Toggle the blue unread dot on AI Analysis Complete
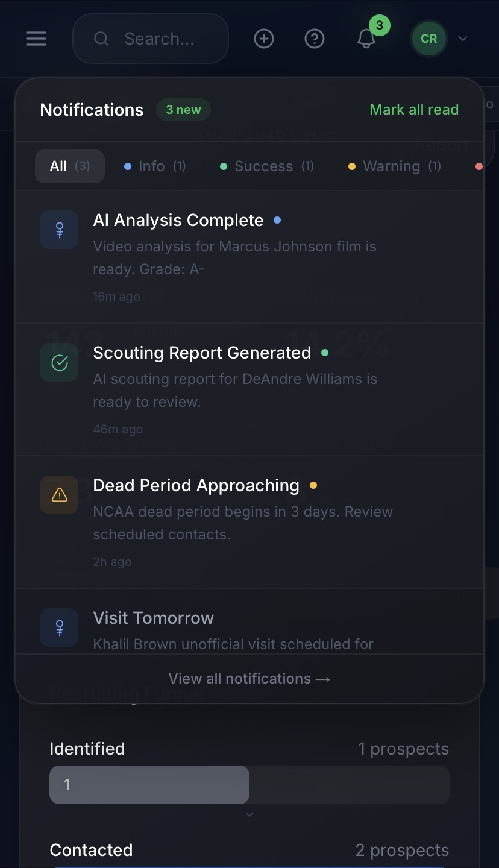499x868 pixels. click(277, 220)
